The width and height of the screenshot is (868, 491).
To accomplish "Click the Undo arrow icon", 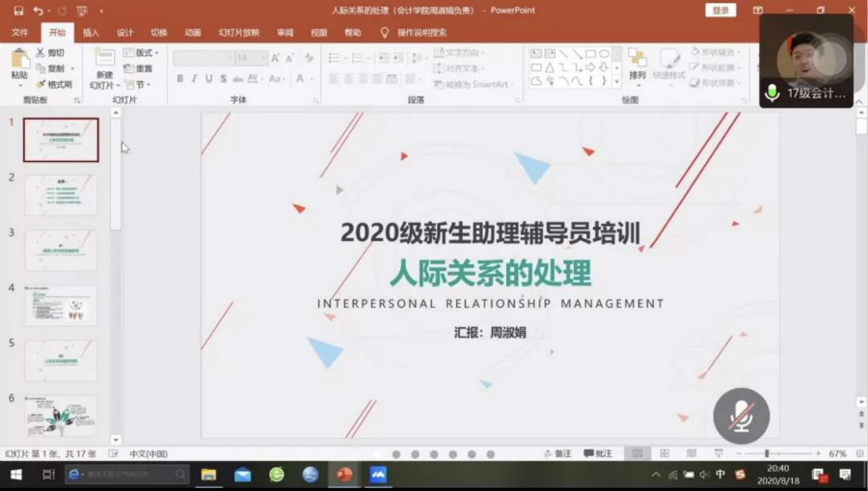I will tap(38, 11).
